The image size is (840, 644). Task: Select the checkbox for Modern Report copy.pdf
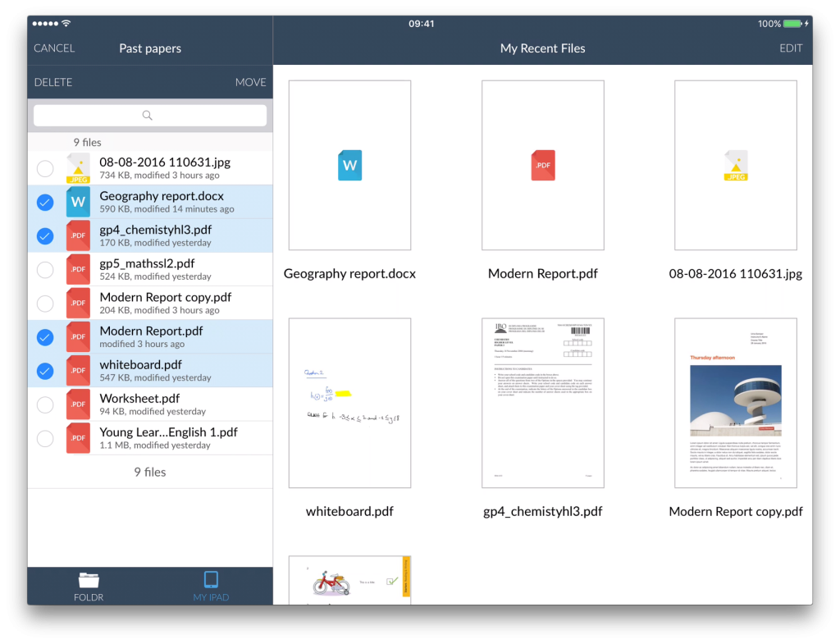click(45, 303)
